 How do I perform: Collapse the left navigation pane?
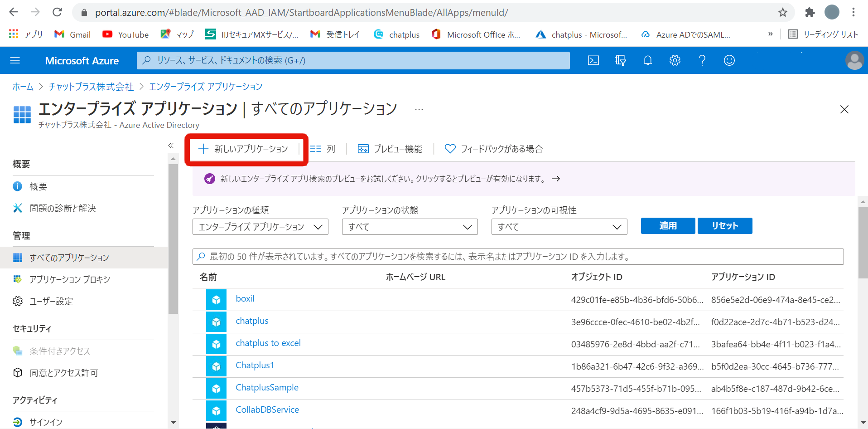[x=171, y=146]
